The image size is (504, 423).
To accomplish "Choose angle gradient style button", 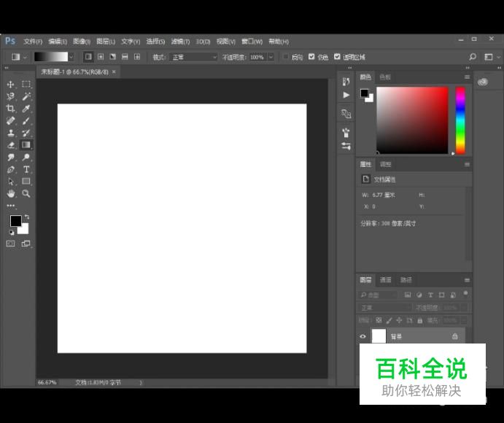I will click(x=112, y=57).
